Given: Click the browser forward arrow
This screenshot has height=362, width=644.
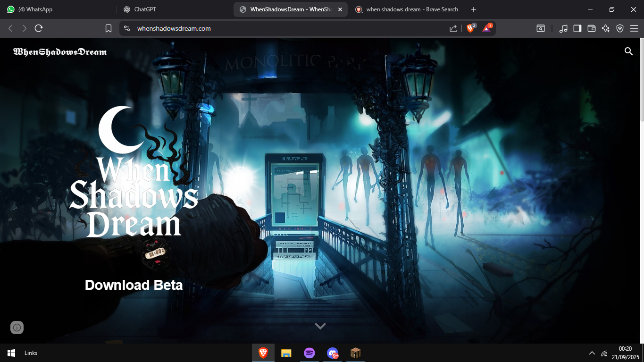Looking at the screenshot, I should (25, 28).
